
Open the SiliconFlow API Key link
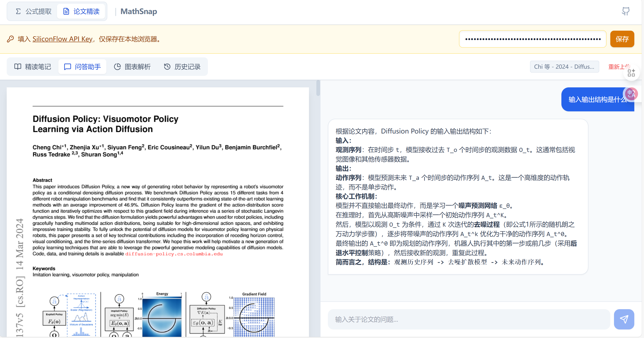(62, 39)
